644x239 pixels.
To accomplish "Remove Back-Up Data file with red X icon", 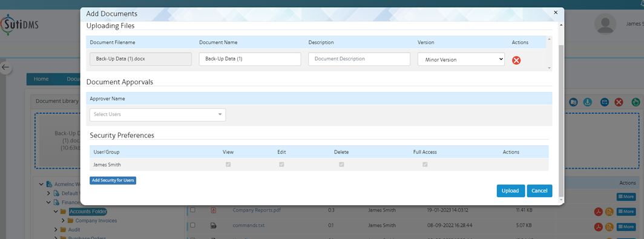I will click(x=516, y=60).
